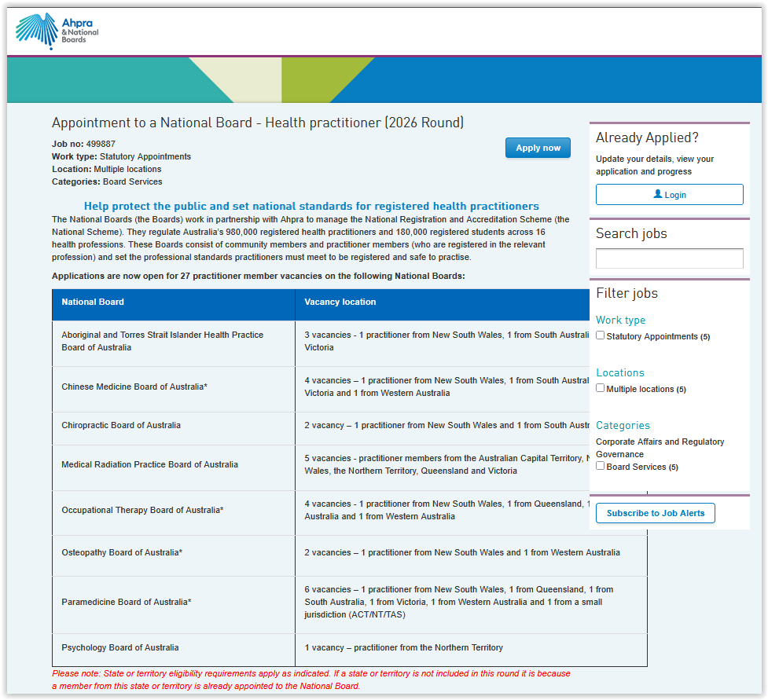This screenshot has height=700, width=768.
Task: Click the Work type: Statutory Appointments line
Action: pyautogui.click(x=122, y=156)
